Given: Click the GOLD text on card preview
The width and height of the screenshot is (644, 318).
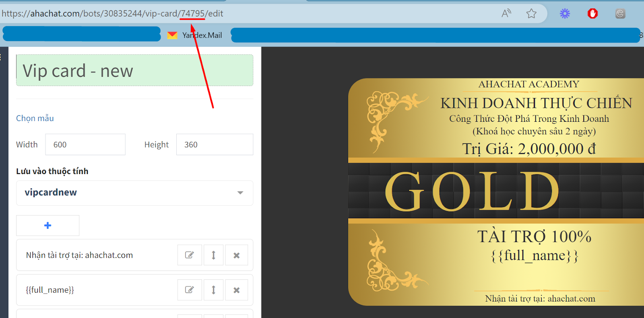Looking at the screenshot, I should 472,191.
